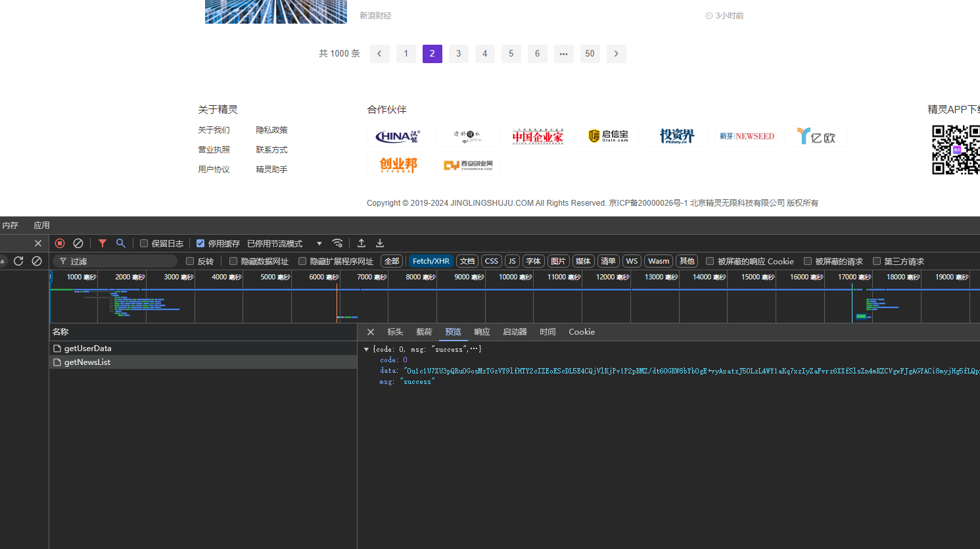
Task: Open 西安创业网 partner logo
Action: 468,165
